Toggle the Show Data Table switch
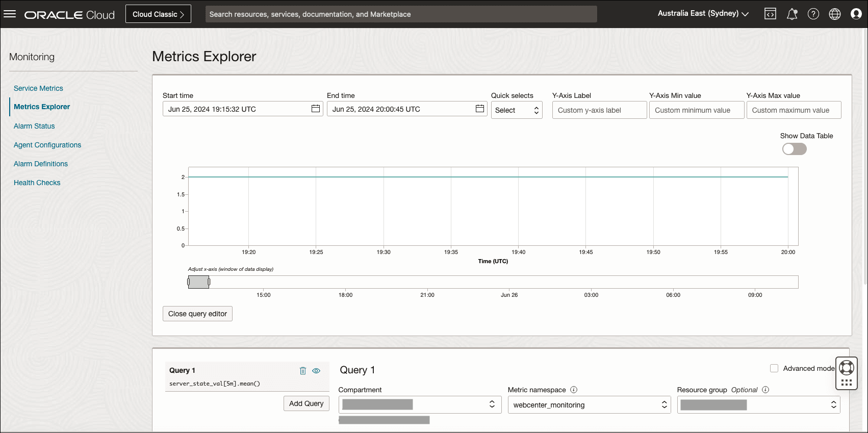868x433 pixels. [795, 149]
